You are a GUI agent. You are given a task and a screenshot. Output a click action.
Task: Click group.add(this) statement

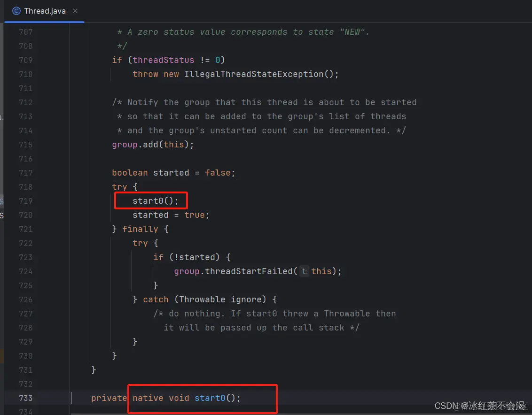click(x=153, y=145)
